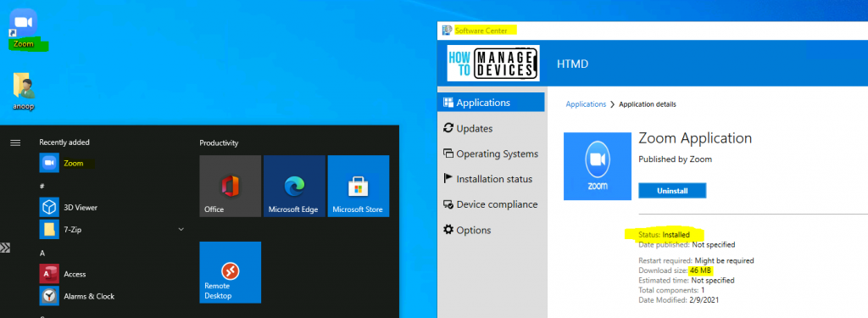
Task: Click the Operating Systems icon
Action: pyautogui.click(x=448, y=153)
